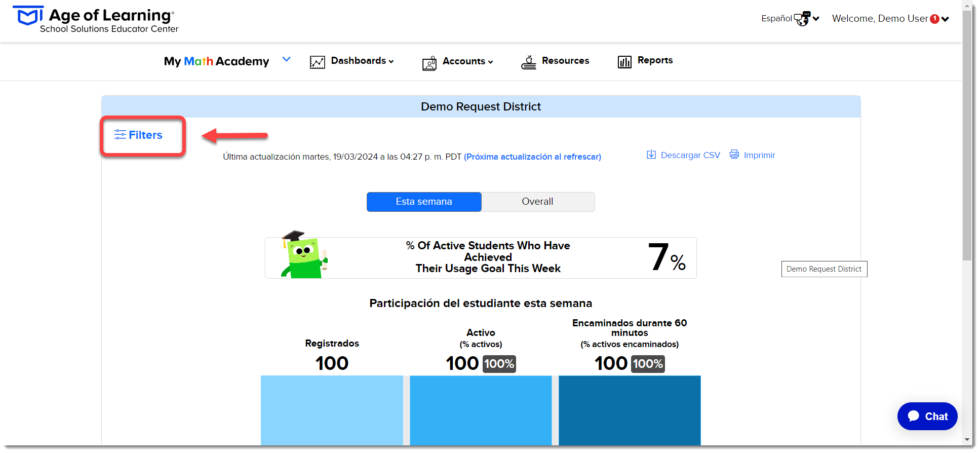Click the 7% usage goal value
The width and height of the screenshot is (980, 453).
tap(667, 257)
